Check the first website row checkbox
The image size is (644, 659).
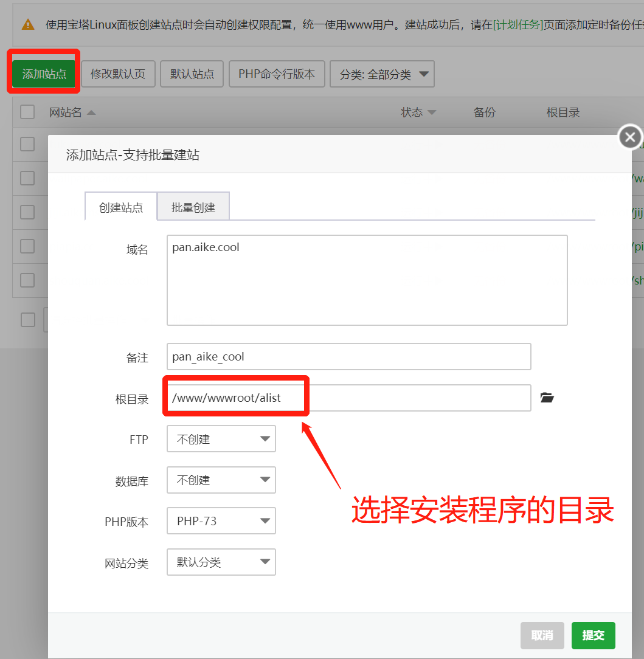point(27,144)
